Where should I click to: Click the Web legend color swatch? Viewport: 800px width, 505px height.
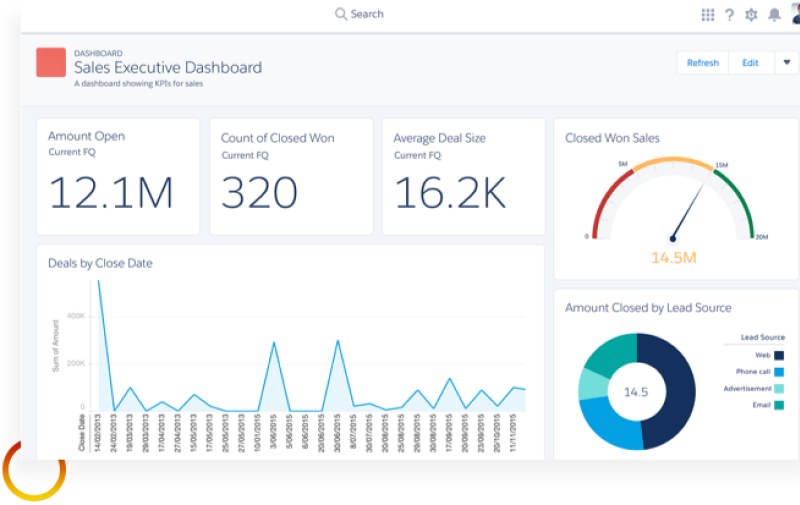pyautogui.click(x=778, y=355)
